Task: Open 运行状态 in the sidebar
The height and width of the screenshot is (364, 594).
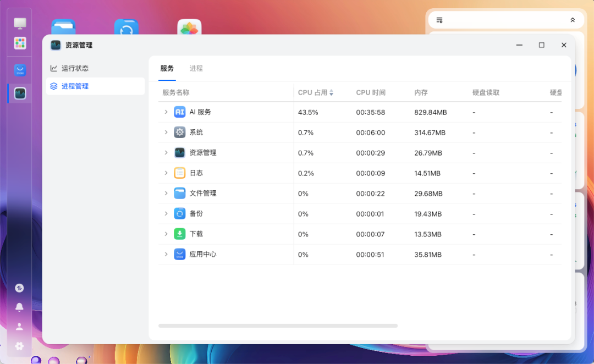Action: tap(75, 69)
